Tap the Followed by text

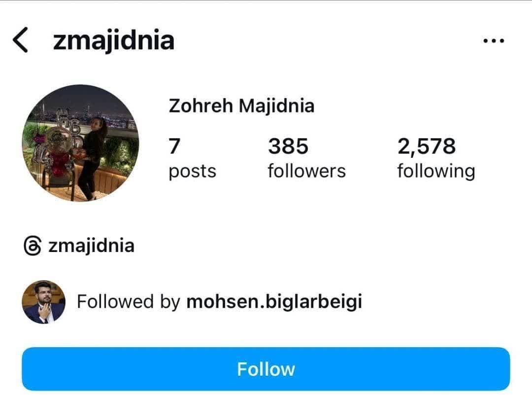pyautogui.click(x=129, y=302)
